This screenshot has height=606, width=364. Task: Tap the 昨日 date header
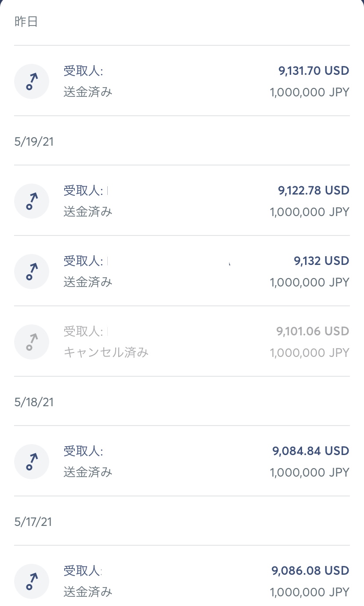click(x=26, y=22)
